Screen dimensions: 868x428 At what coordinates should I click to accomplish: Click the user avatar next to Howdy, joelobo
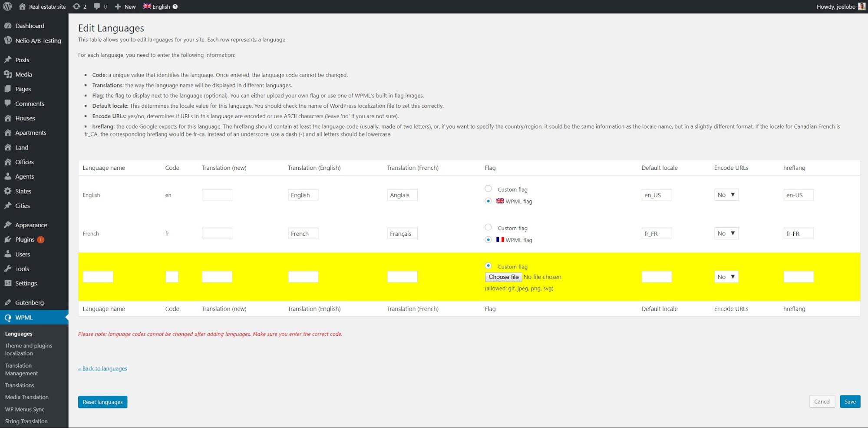click(861, 7)
